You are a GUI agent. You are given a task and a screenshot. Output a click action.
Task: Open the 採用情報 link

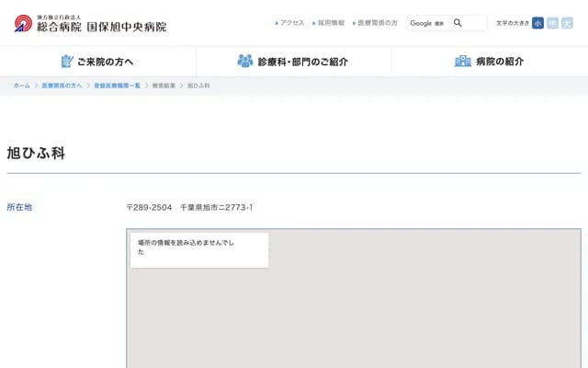(x=329, y=23)
